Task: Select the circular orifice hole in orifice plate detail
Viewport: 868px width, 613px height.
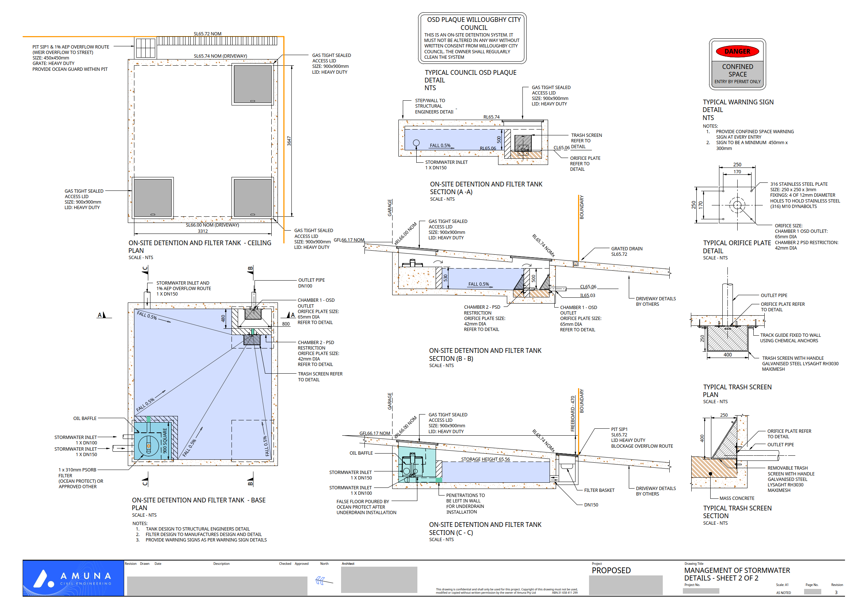Action: (737, 205)
